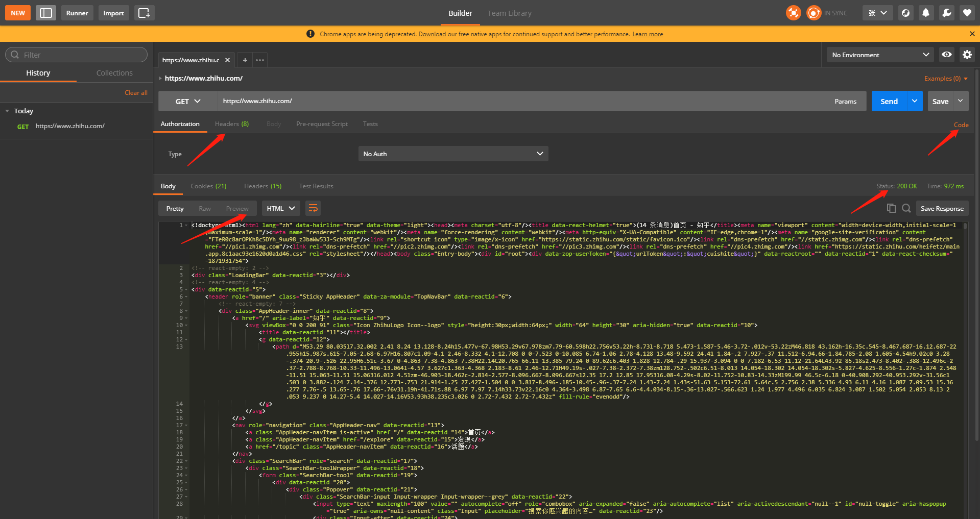Open the response Headers (15) tab
The height and width of the screenshot is (519, 980).
262,186
